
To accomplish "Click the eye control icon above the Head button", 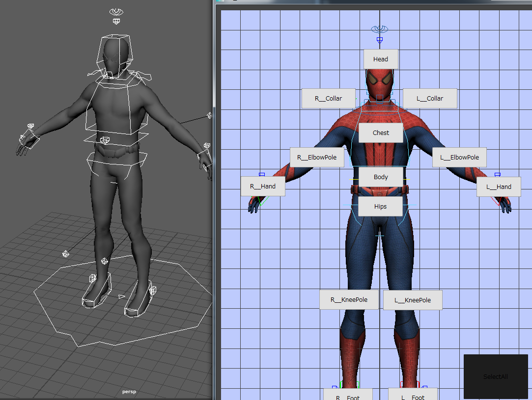I will tap(380, 29).
